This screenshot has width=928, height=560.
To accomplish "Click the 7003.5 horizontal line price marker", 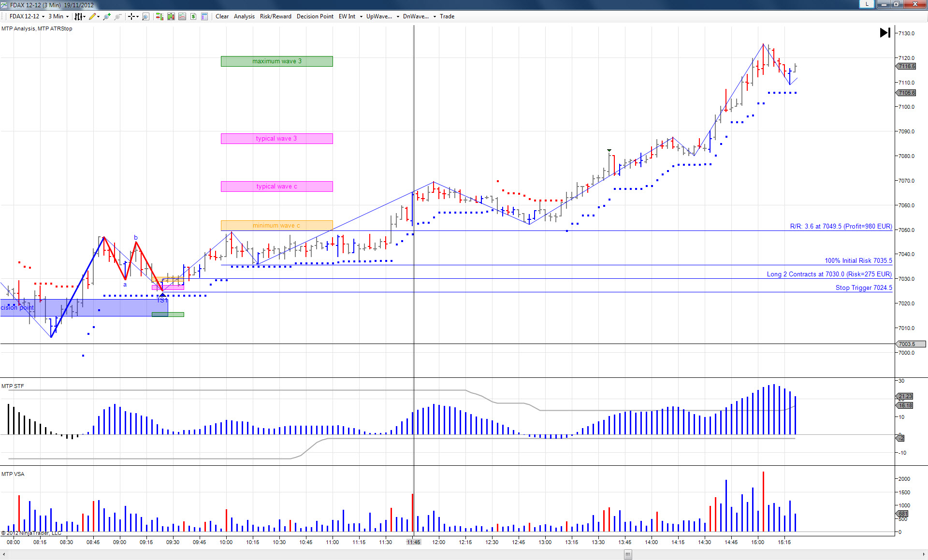I will (911, 344).
